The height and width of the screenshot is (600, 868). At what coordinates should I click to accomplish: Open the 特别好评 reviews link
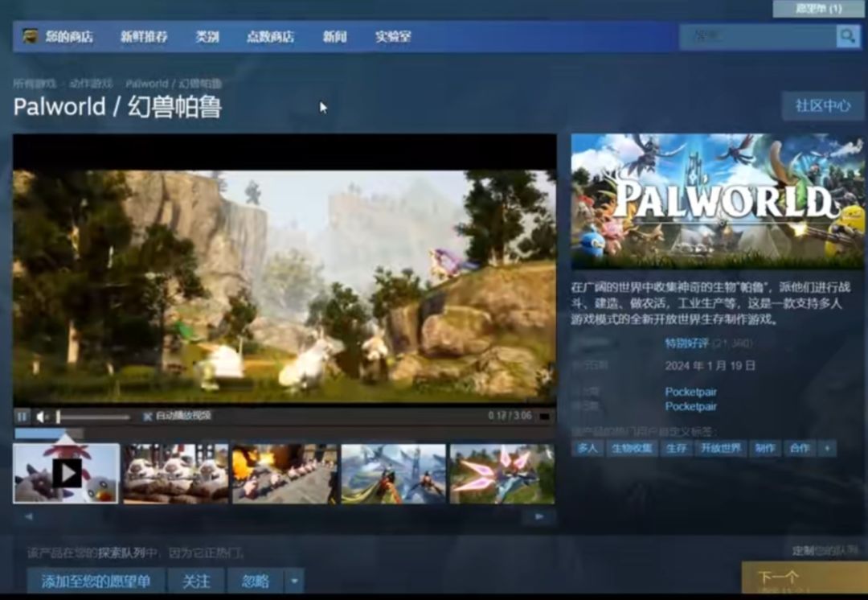(x=686, y=343)
